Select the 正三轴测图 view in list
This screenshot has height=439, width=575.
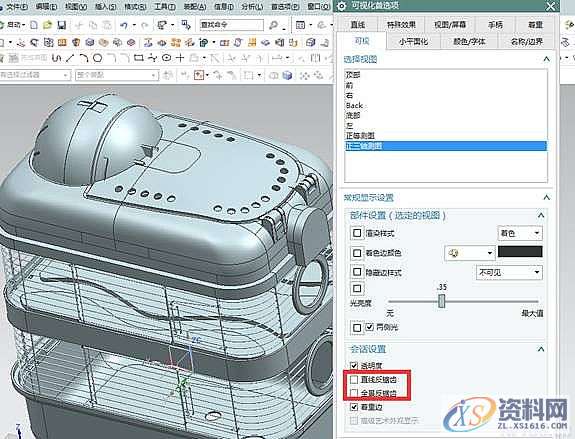tap(446, 146)
